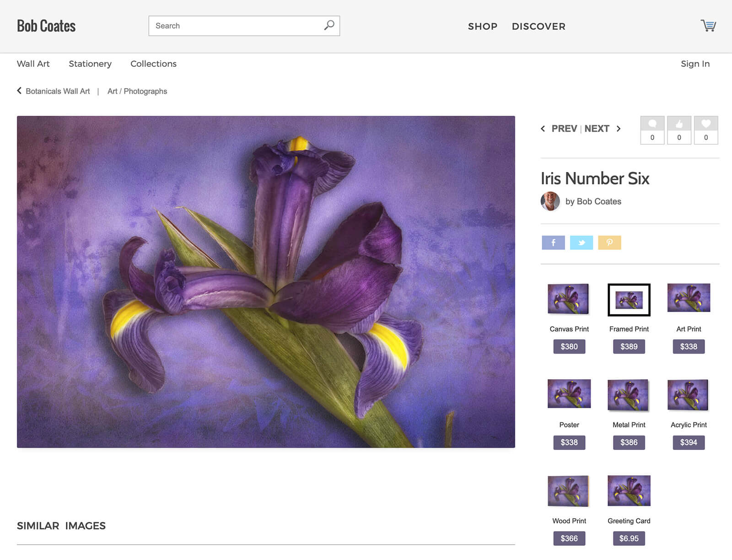Open the shopping cart

[708, 26]
